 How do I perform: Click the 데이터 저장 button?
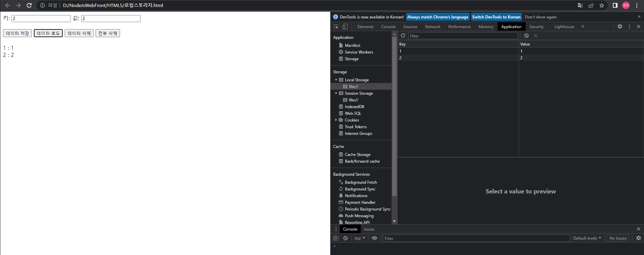(x=17, y=33)
